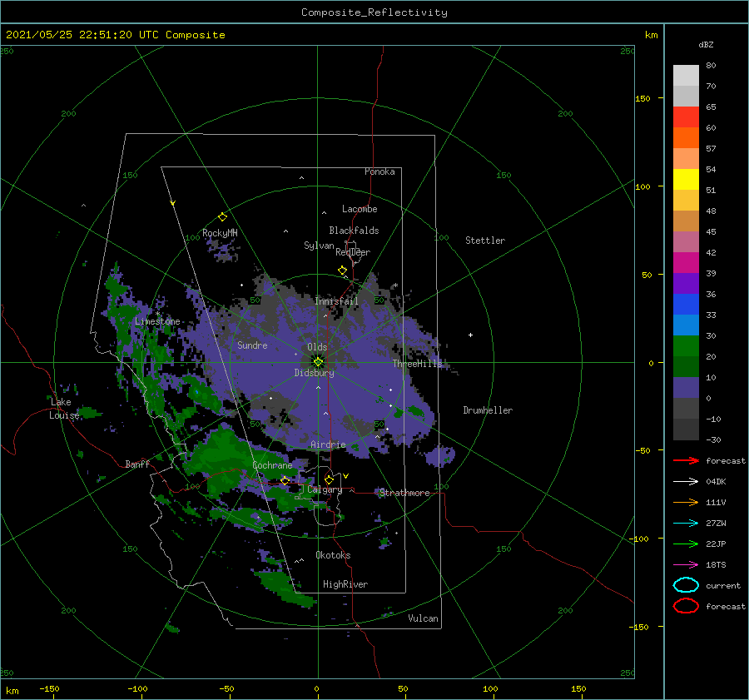Click the Blackfalds town label
This screenshot has height=700, width=749.
click(x=354, y=231)
